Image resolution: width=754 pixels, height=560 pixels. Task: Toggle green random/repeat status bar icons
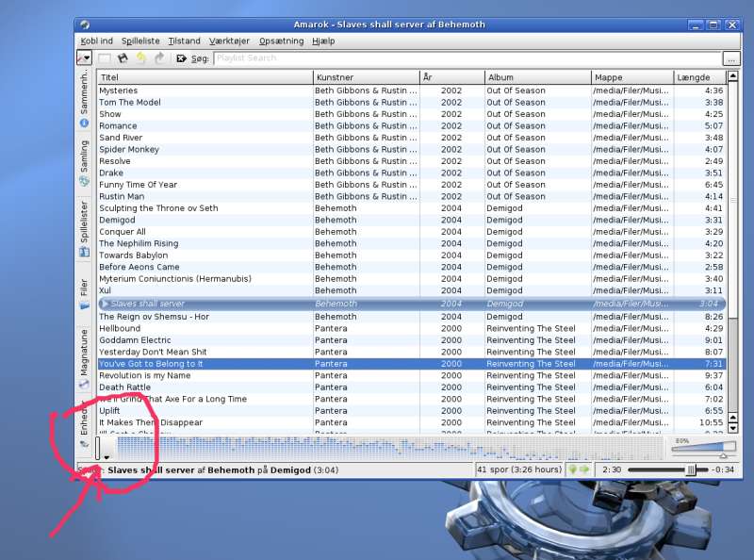click(x=579, y=469)
